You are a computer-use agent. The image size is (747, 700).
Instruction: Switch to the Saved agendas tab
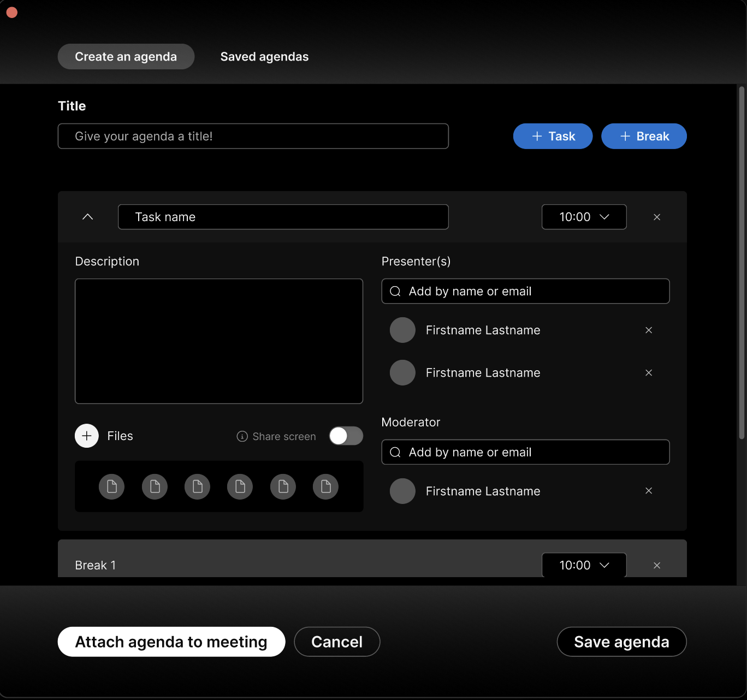point(264,56)
